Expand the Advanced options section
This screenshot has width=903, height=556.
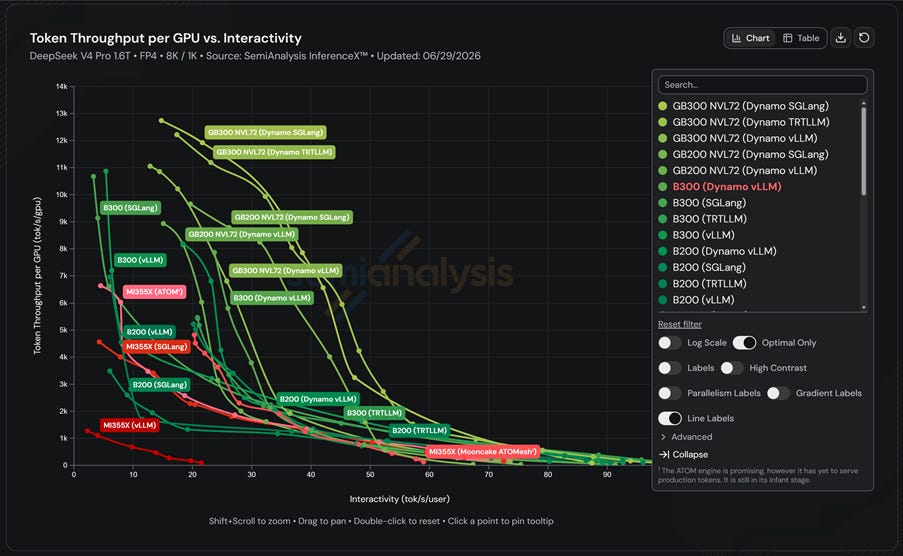click(686, 437)
